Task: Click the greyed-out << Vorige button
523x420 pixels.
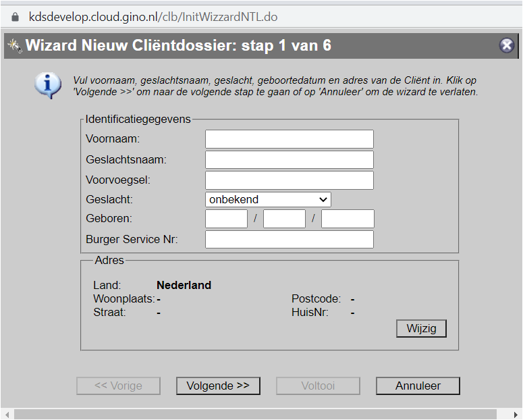Action: click(118, 386)
